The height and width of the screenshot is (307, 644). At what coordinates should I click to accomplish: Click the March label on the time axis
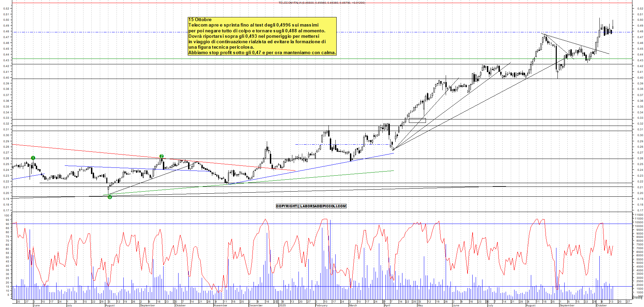353,305
